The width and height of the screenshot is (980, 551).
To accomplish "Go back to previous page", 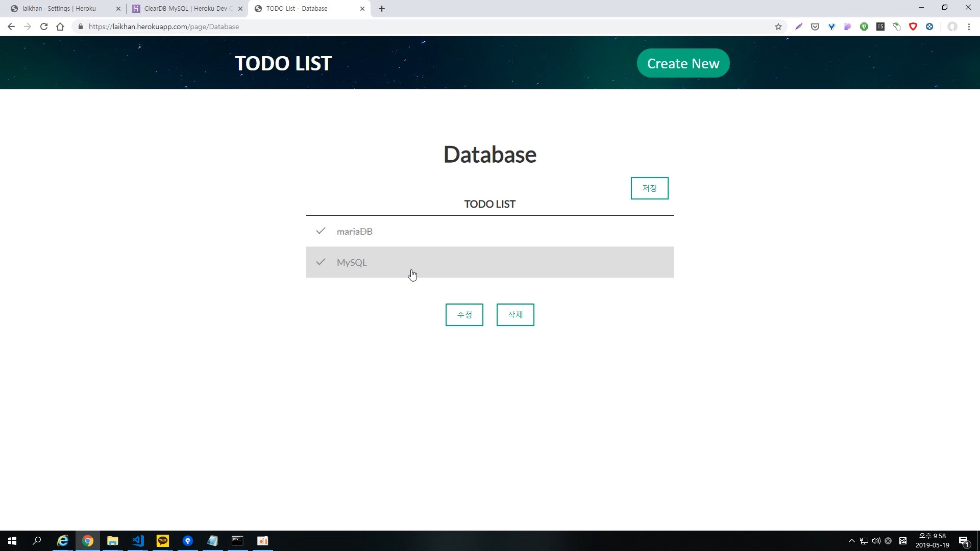I will (11, 27).
